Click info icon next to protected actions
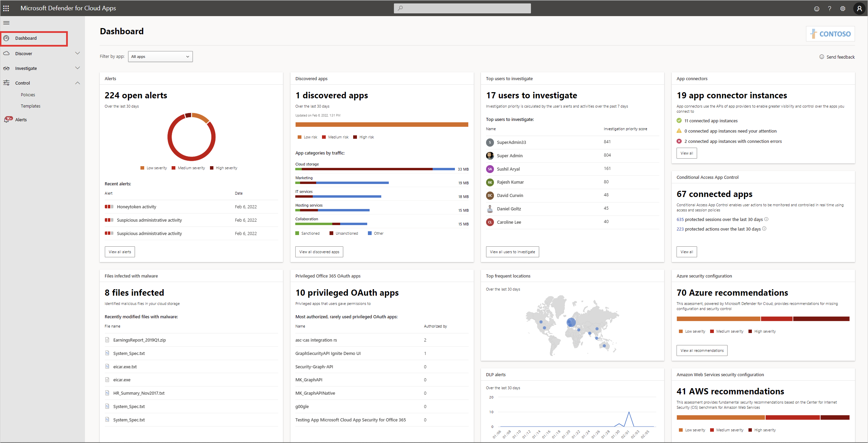 click(764, 229)
